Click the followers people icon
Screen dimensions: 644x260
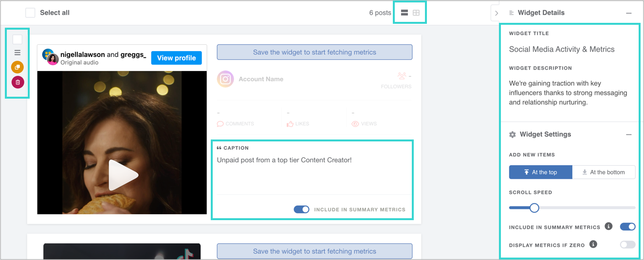pos(402,76)
